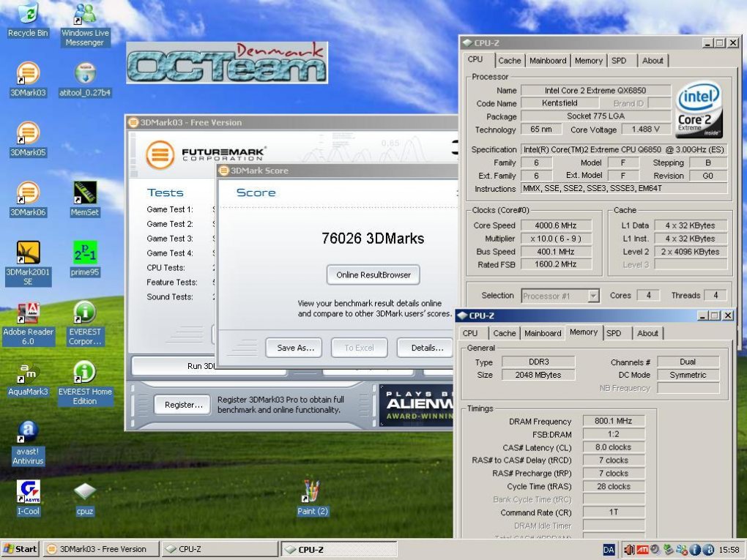Image resolution: width=747 pixels, height=560 pixels.
Task: Click the 76026 3DMarks score text
Action: point(373,238)
